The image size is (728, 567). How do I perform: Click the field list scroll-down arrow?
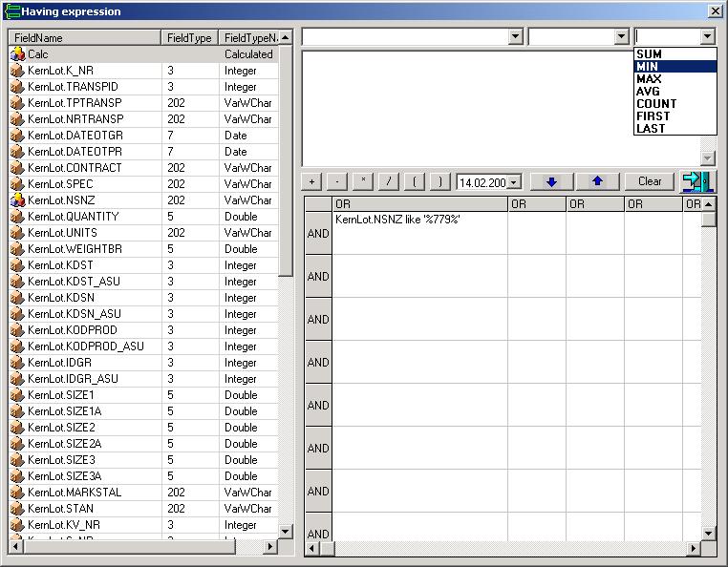(286, 530)
